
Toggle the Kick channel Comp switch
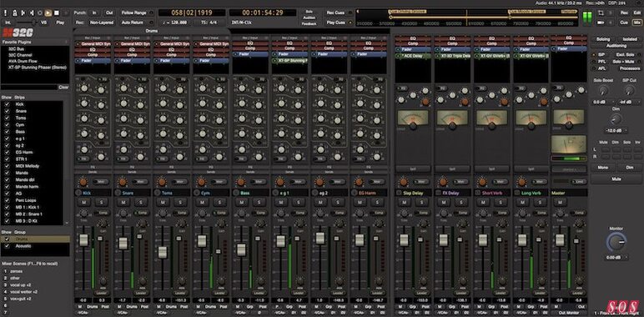[102, 213]
